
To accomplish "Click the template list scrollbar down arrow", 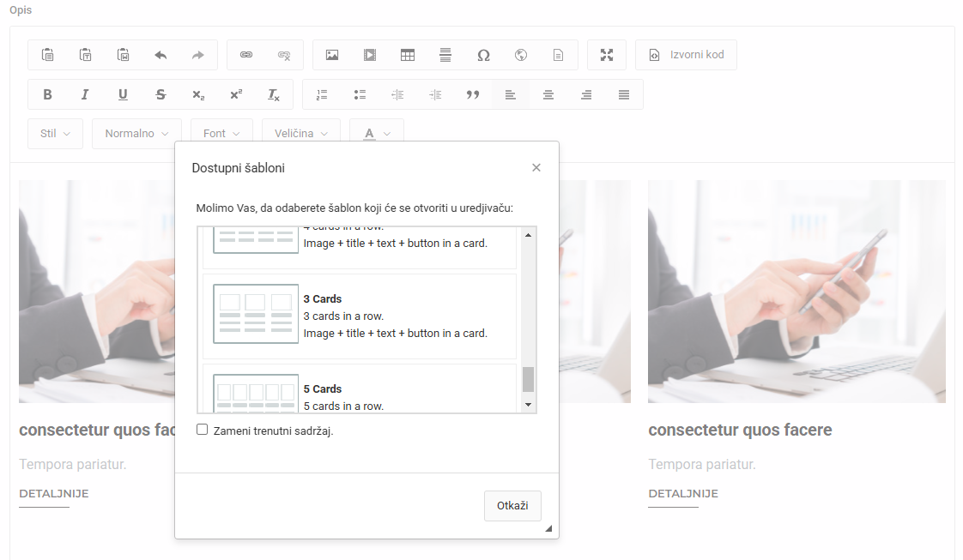I will (528, 405).
